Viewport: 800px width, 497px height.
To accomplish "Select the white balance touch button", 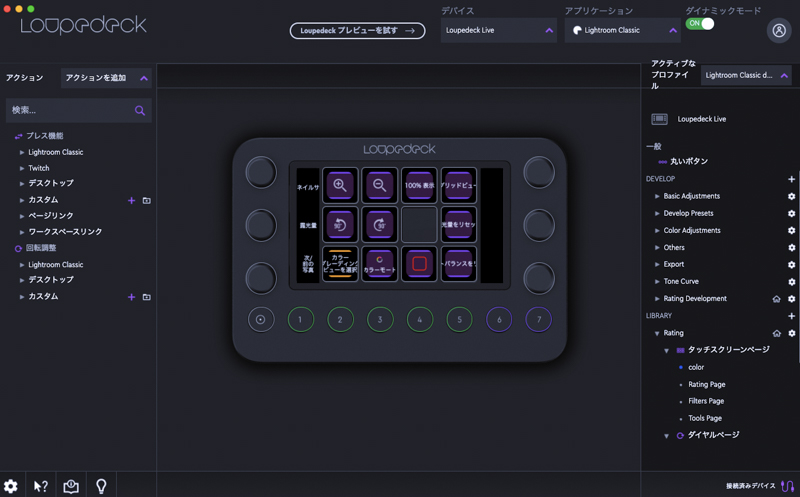I will point(458,264).
